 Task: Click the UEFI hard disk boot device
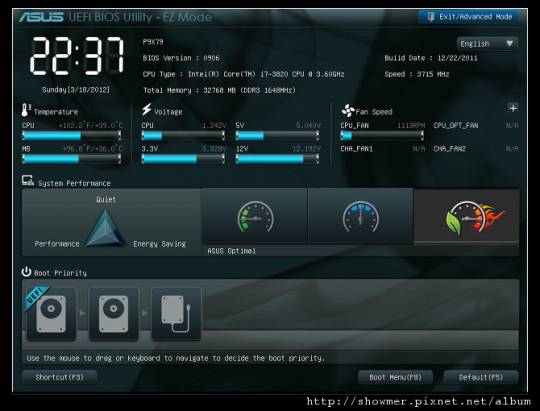click(x=51, y=314)
